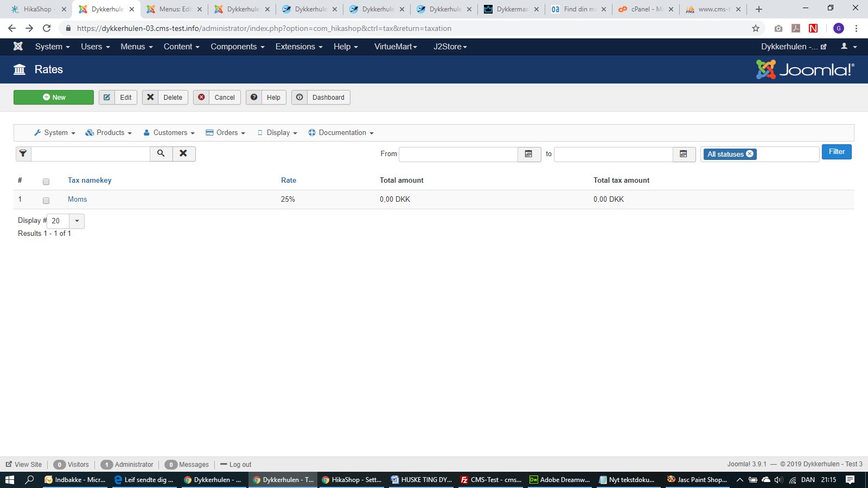
Task: Click the green New button
Action: coord(54,98)
